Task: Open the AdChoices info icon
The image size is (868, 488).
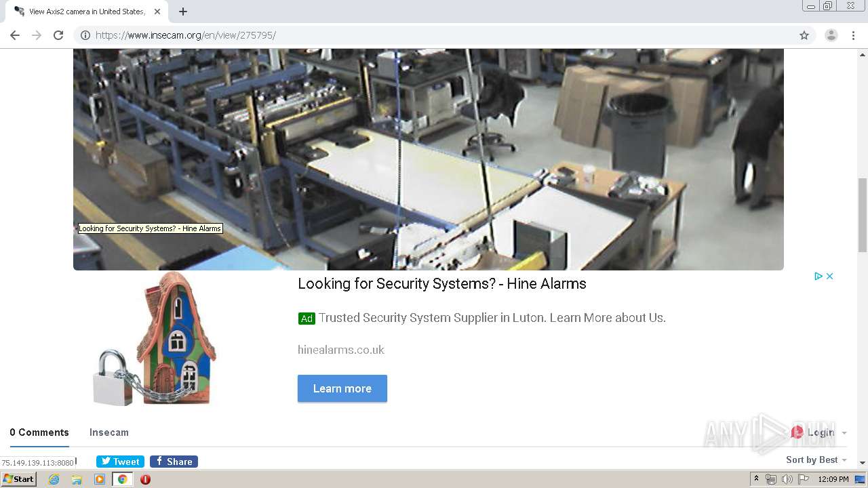Action: pos(818,276)
